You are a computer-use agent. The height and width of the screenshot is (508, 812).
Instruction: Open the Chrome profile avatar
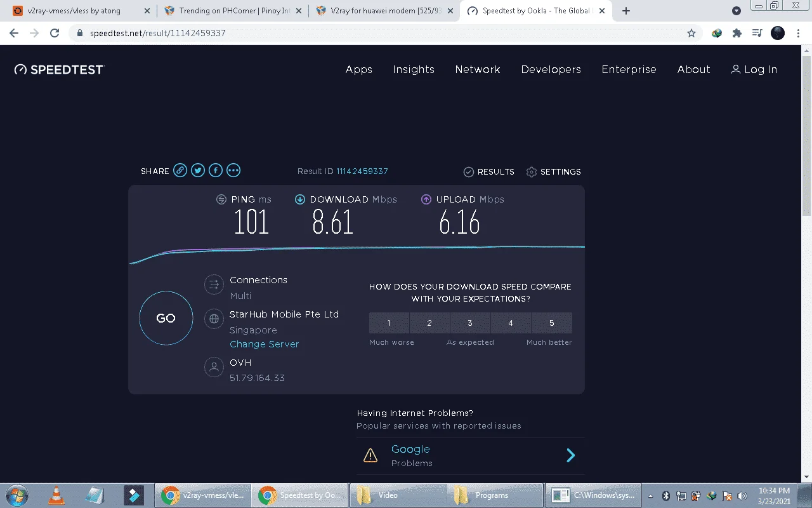tap(778, 33)
